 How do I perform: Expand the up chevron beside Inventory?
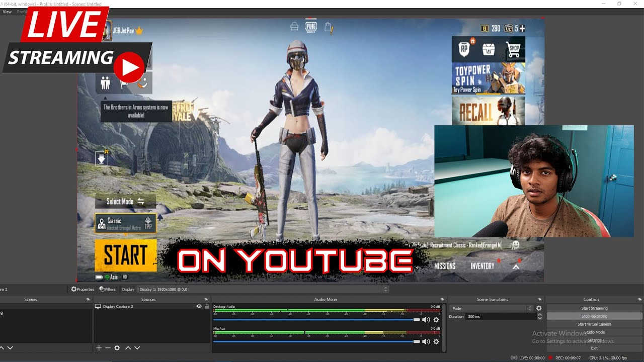[516, 266]
